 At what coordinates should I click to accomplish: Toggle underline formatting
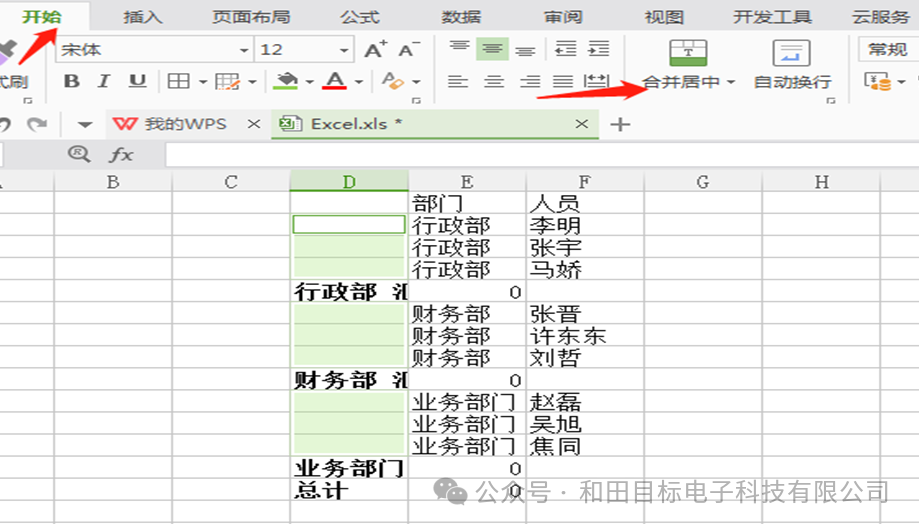pos(137,81)
